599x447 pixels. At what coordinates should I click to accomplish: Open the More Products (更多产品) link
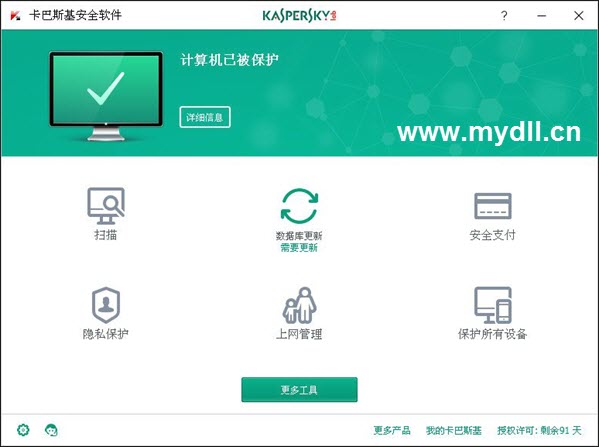pos(392,431)
